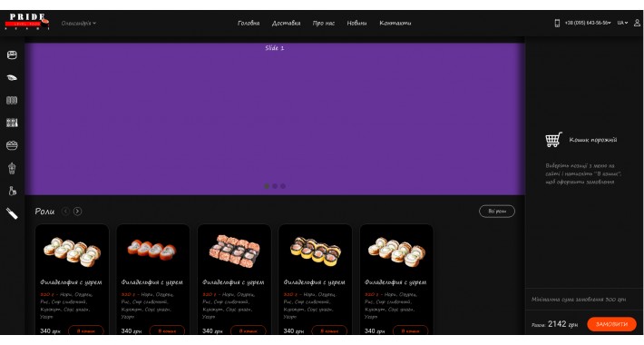Click the orange ЗАМОВИТИ button
Image resolution: width=644 pixels, height=345 pixels.
pos(611,324)
